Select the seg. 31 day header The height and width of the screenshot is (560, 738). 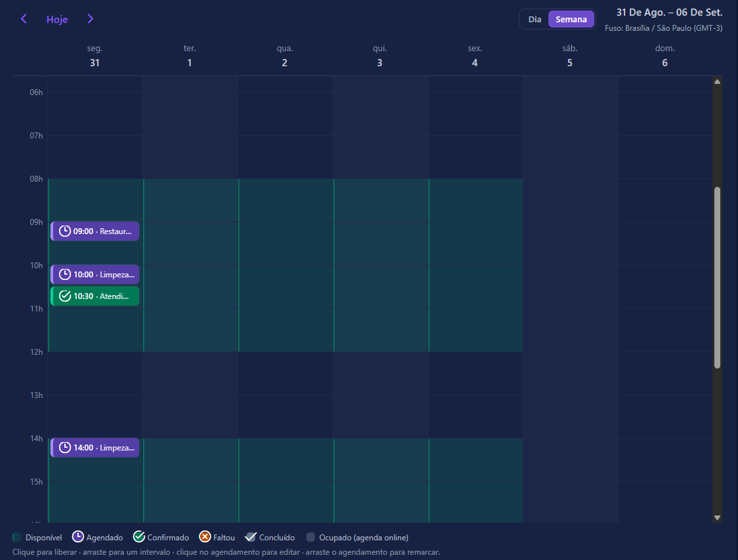[94, 56]
